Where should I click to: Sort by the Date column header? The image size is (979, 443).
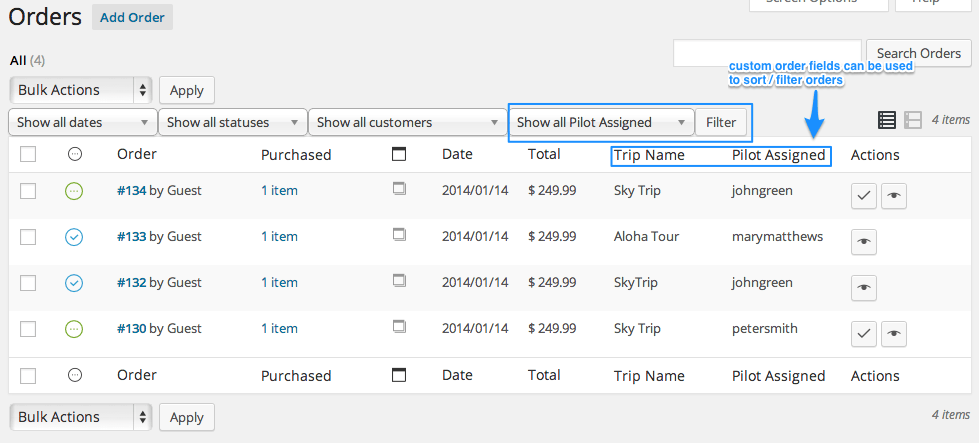tap(457, 154)
